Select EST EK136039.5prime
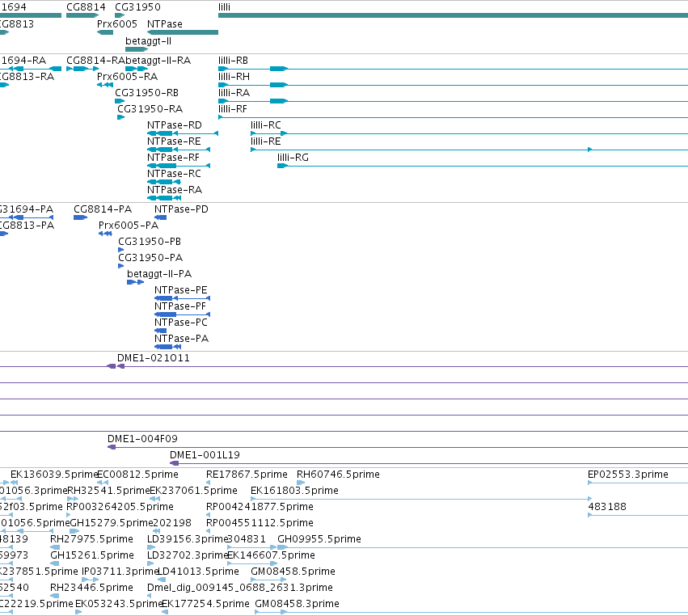This screenshot has height=616, width=688. pyautogui.click(x=54, y=475)
